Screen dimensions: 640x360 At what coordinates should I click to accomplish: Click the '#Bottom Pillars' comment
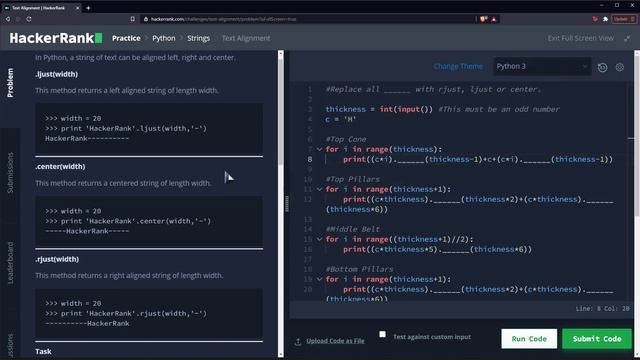tap(360, 269)
